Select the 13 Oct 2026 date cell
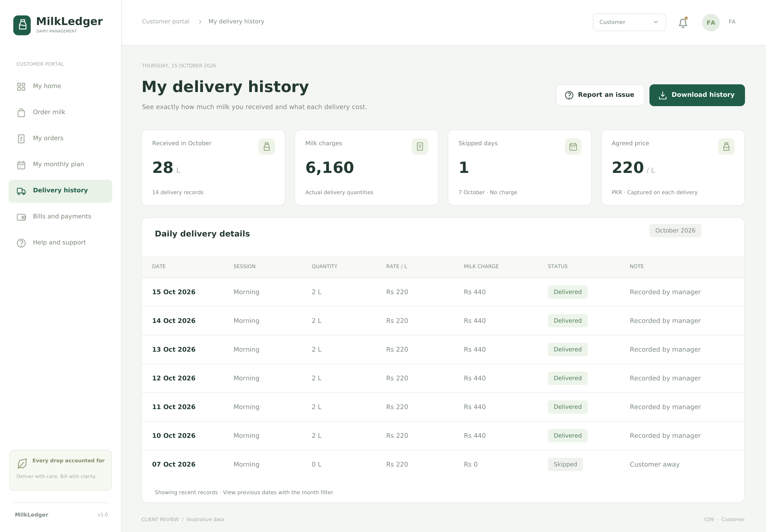Viewport: 766px width, 532px height. (x=174, y=349)
